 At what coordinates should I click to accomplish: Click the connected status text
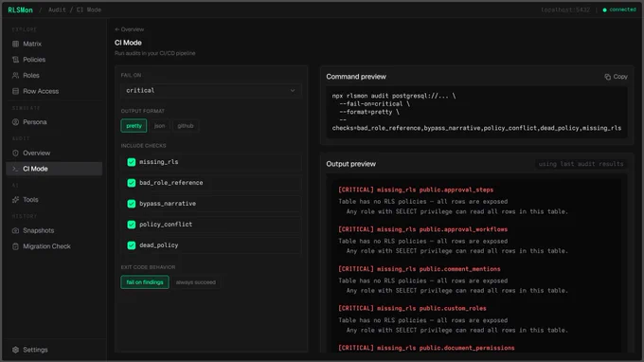tap(622, 9)
